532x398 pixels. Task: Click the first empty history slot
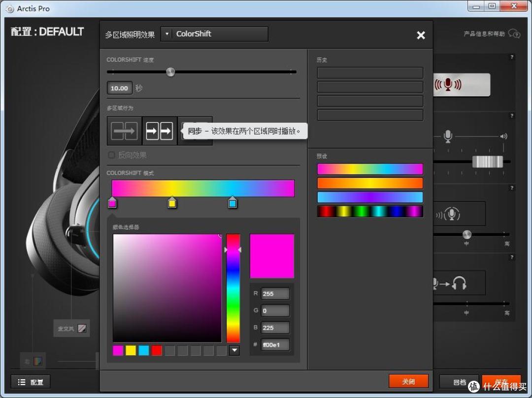[370, 72]
